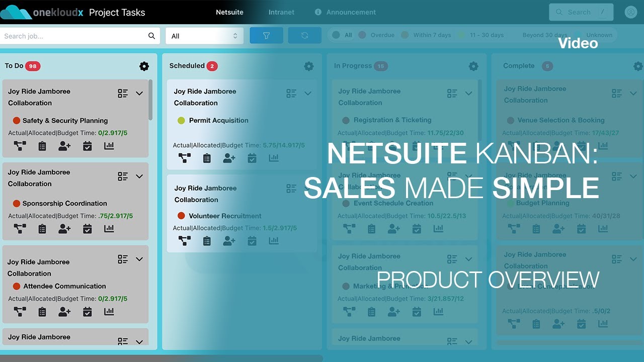The width and height of the screenshot is (644, 362).
Task: Open the Netsuite tab
Action: click(x=229, y=12)
